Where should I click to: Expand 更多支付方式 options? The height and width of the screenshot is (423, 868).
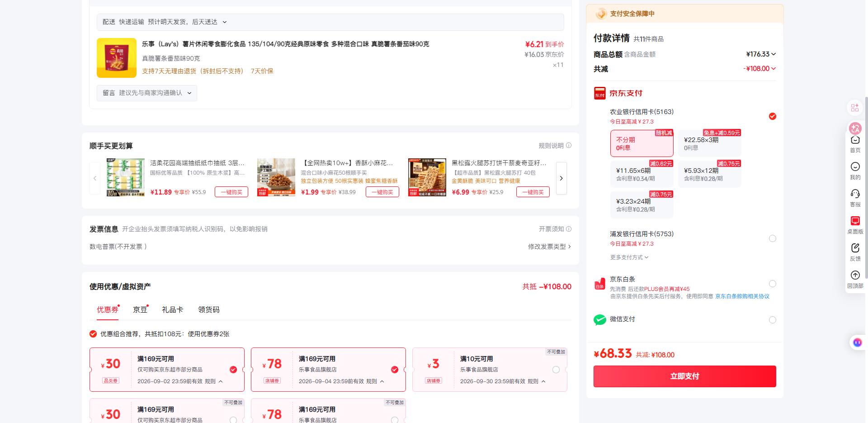click(x=629, y=257)
